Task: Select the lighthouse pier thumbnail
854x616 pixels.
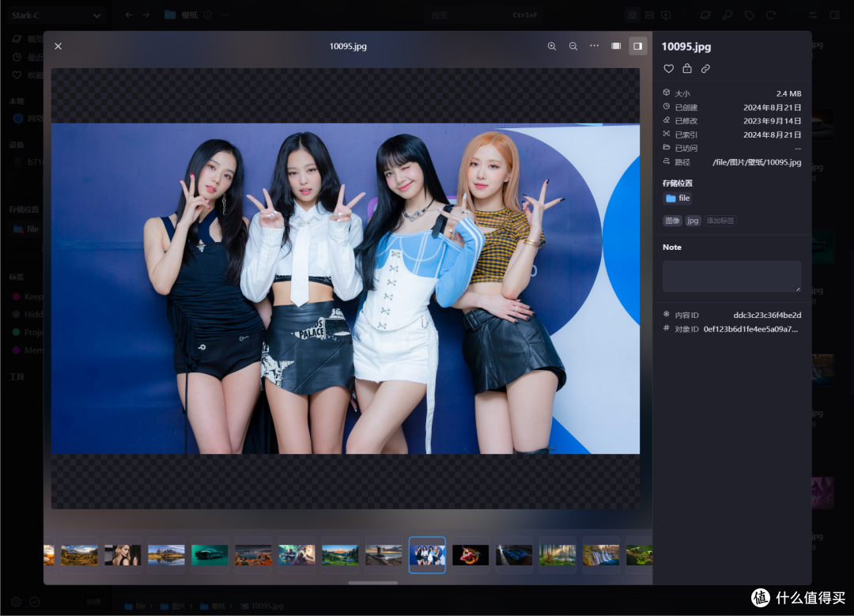Action: click(x=384, y=555)
